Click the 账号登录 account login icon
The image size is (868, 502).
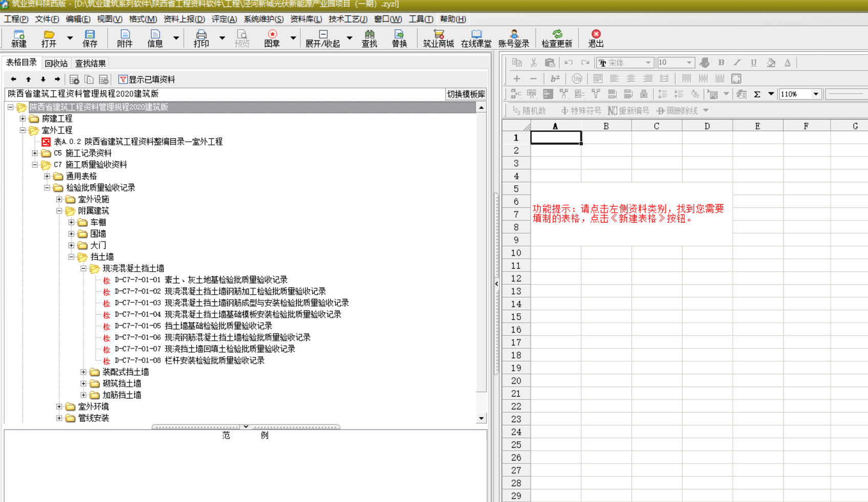point(514,38)
